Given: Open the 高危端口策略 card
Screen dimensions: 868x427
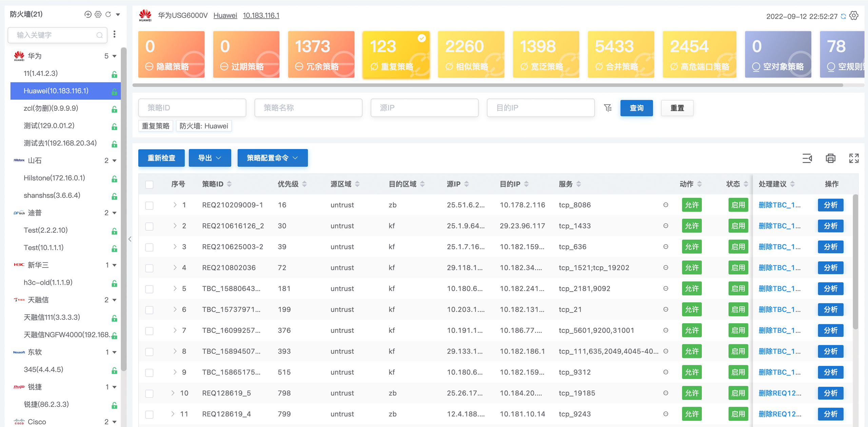Looking at the screenshot, I should [x=699, y=54].
